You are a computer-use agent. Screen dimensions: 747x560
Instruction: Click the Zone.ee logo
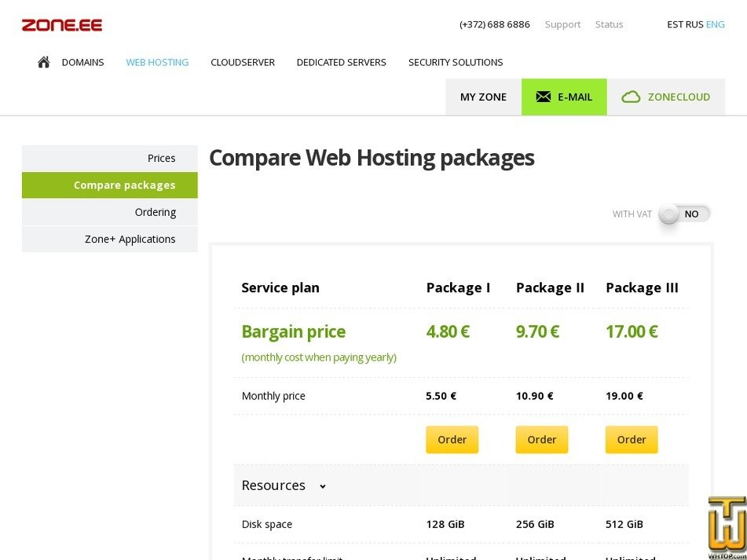[62, 25]
